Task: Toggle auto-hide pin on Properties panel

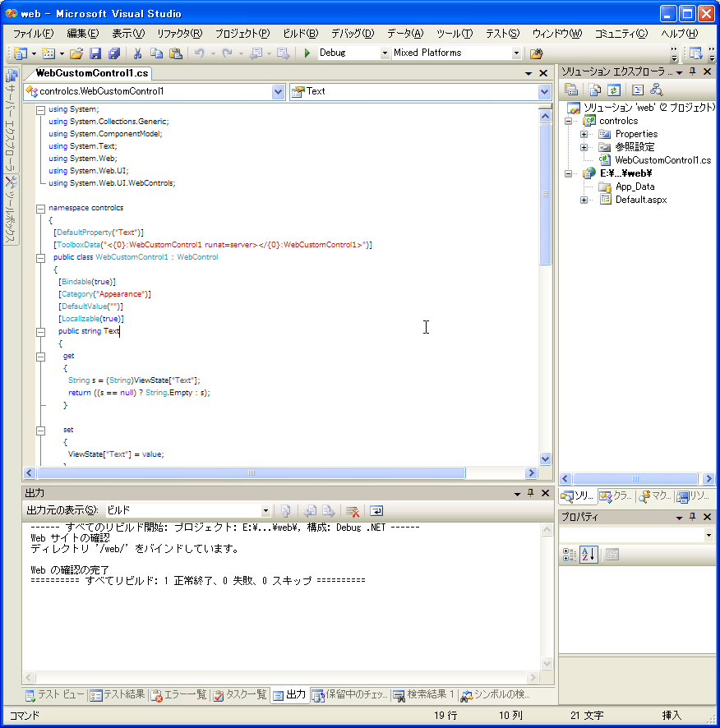Action: coord(692,517)
